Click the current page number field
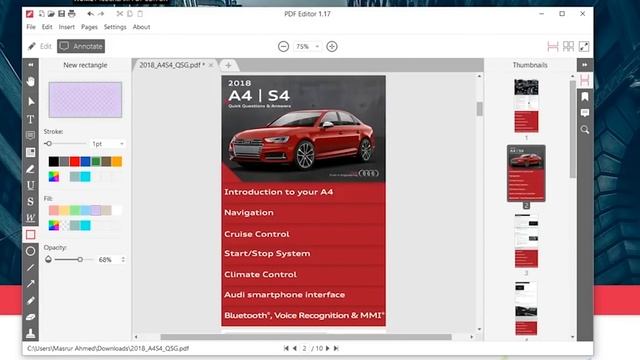The height and width of the screenshot is (360, 640). 304,348
